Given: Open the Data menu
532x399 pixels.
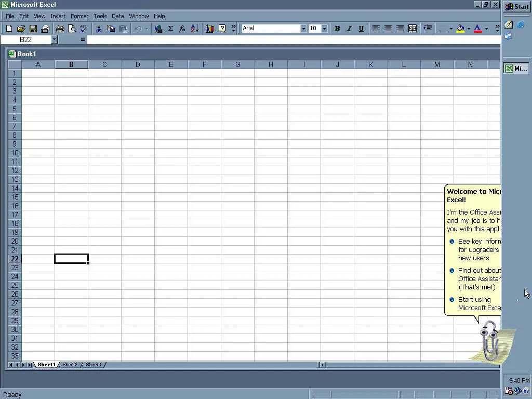Looking at the screenshot, I should [x=118, y=16].
